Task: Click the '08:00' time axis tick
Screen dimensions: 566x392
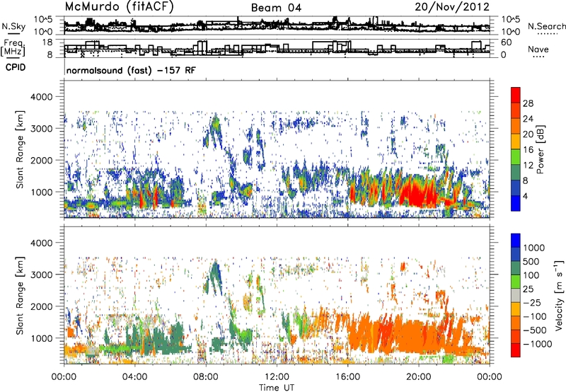Action: (206, 377)
